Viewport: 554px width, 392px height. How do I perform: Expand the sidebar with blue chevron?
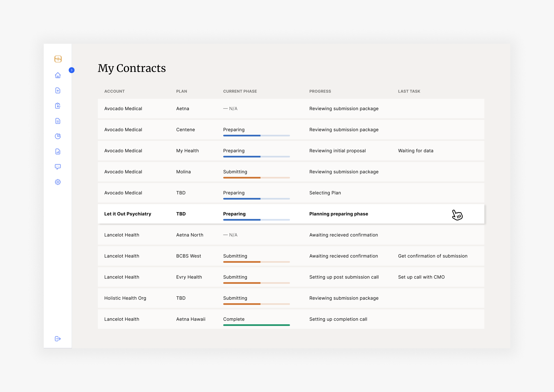[71, 70]
